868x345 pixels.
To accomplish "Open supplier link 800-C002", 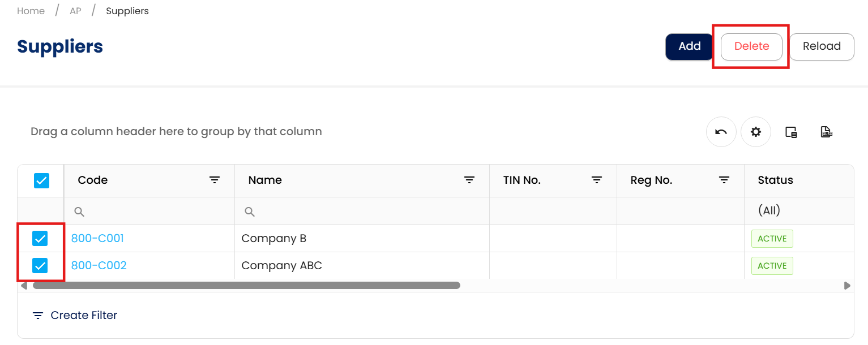I will point(99,265).
